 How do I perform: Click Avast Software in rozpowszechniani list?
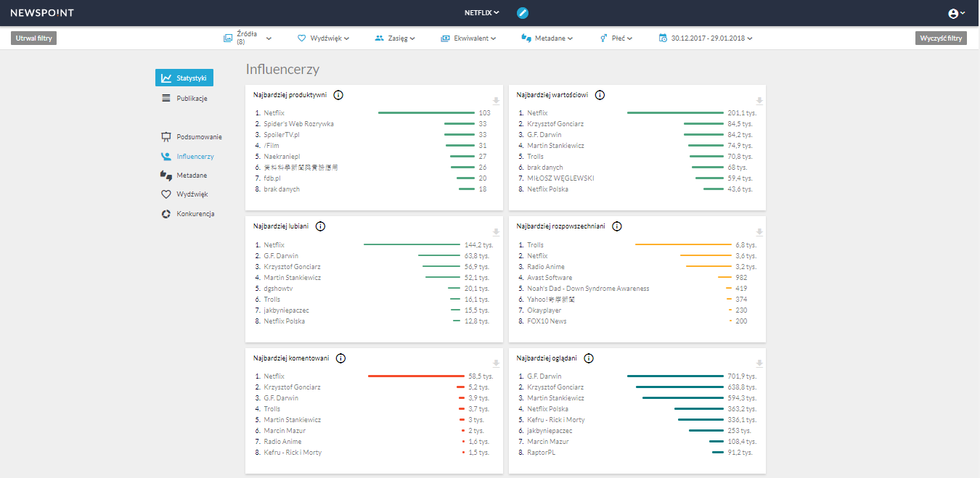pos(550,278)
